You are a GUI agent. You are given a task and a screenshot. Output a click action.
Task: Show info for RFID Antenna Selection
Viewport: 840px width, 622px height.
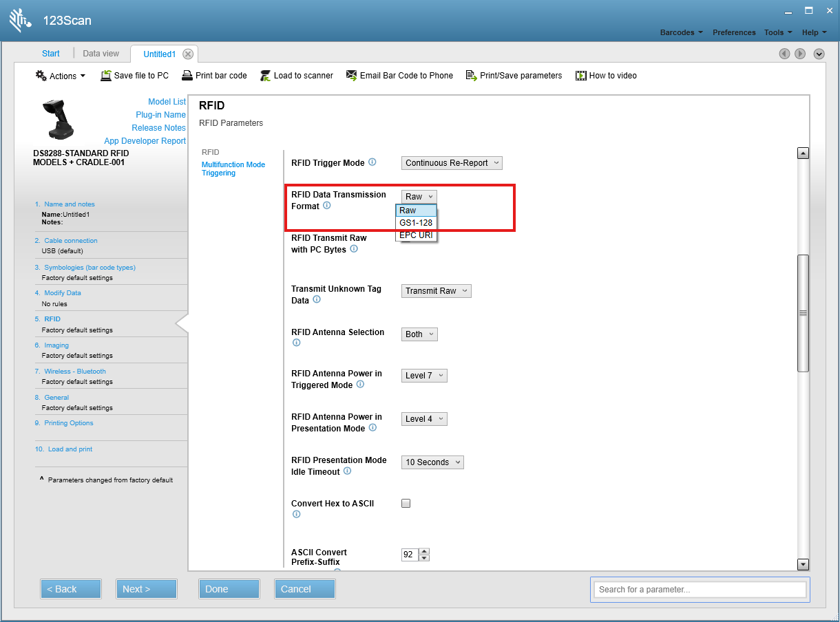tap(296, 343)
